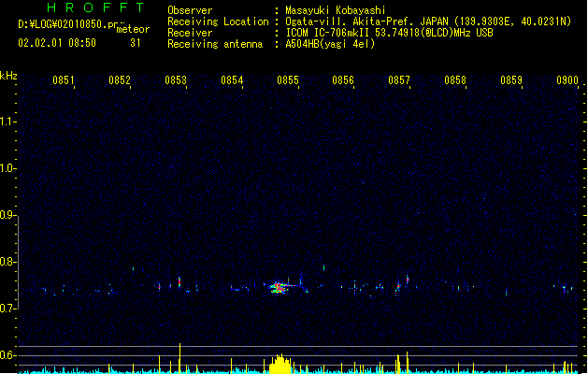588x374 pixels.
Task: Click observer name Masayuki Kobayashi
Action: pos(336,10)
